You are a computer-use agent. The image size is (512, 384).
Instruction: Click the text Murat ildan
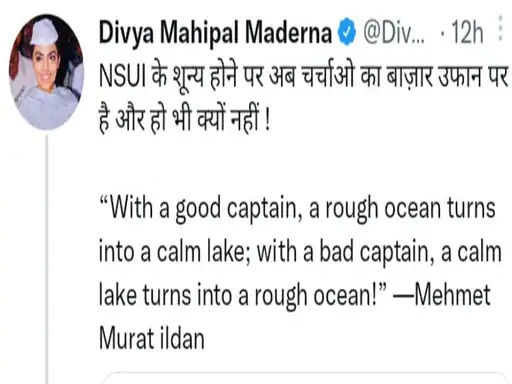pos(152,338)
